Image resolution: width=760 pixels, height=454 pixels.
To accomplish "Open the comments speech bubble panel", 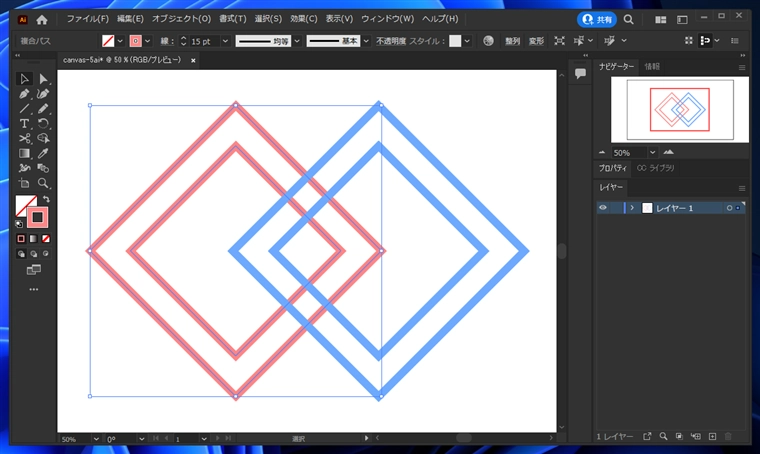I will click(580, 74).
